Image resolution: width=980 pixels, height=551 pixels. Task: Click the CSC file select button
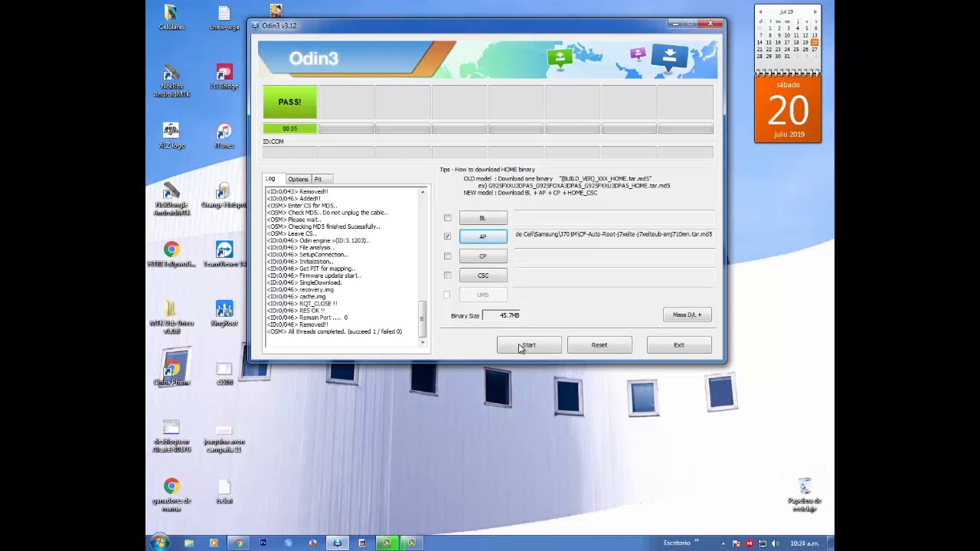pyautogui.click(x=483, y=275)
